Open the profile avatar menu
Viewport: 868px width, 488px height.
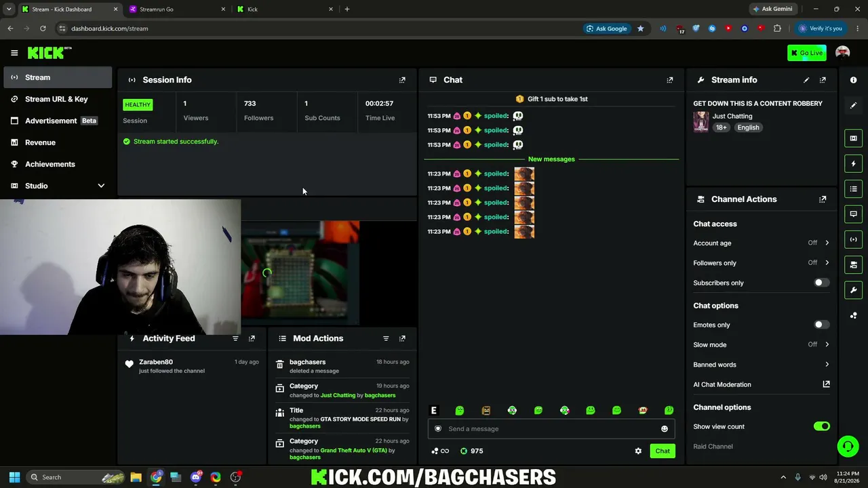[843, 53]
